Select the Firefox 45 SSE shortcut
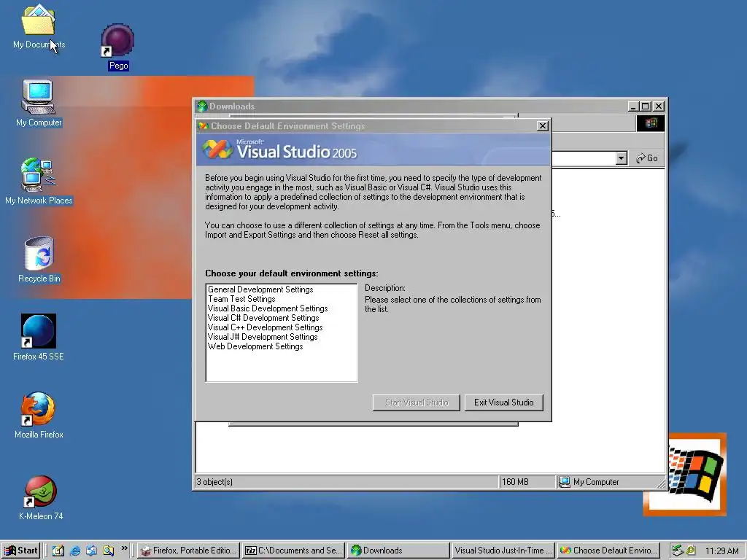This screenshot has height=560, width=747. coord(39,337)
